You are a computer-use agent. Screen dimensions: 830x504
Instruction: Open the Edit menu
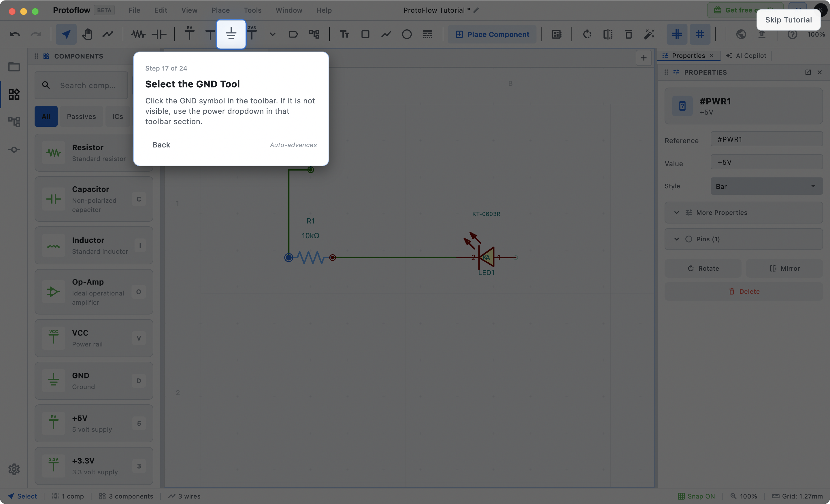tap(161, 10)
